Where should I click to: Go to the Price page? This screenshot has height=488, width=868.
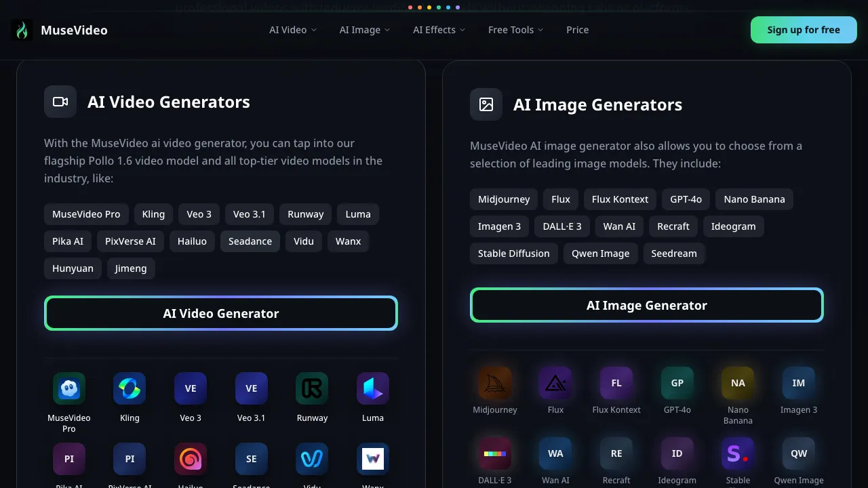578,30
